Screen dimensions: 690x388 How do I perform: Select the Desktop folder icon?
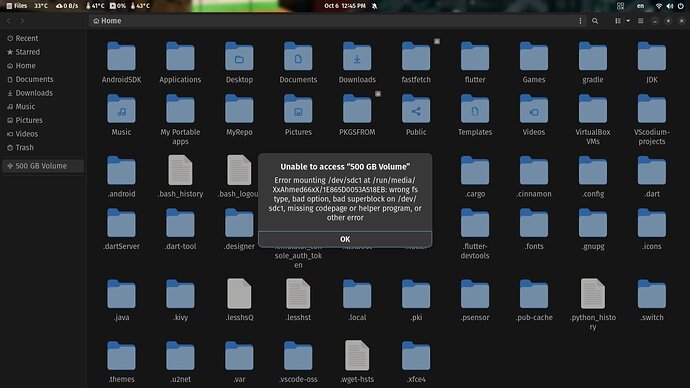(x=239, y=57)
